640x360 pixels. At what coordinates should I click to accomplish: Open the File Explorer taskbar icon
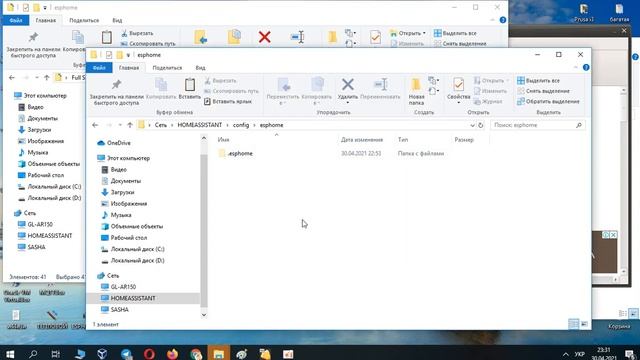(218, 354)
